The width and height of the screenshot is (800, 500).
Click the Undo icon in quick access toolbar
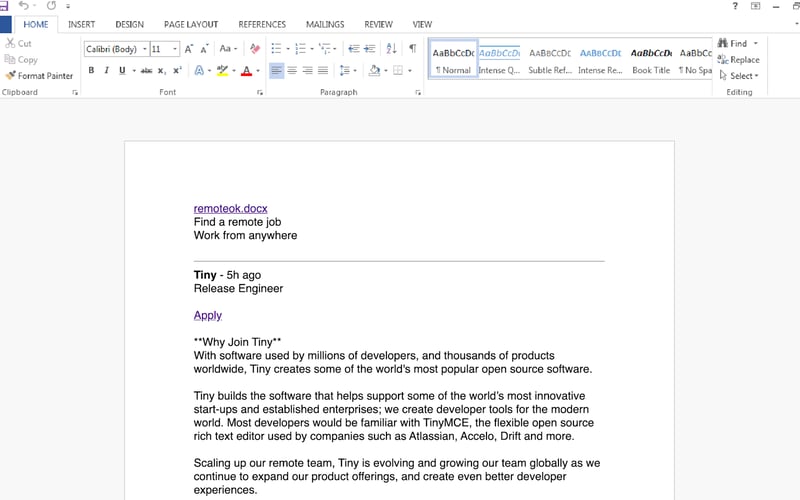[x=23, y=6]
